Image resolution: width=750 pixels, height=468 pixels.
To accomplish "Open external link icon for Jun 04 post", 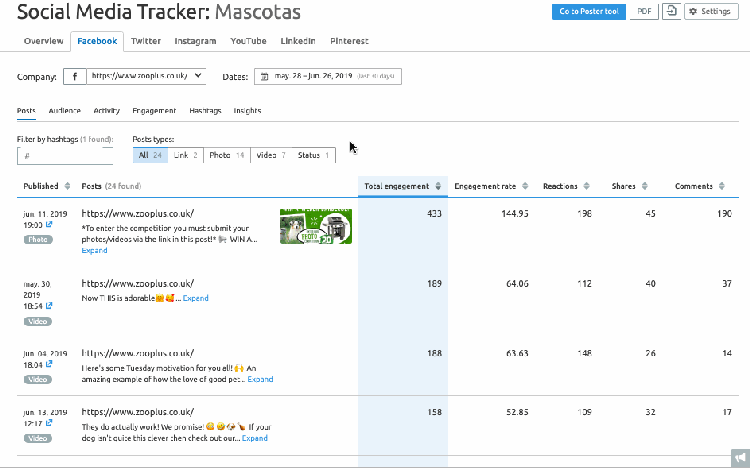I will pyautogui.click(x=49, y=364).
